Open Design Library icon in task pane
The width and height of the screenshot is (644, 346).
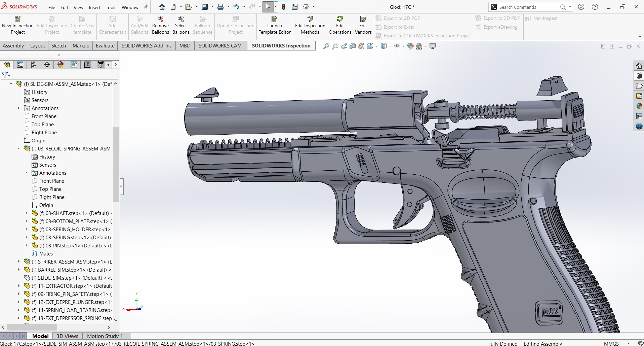click(x=639, y=76)
